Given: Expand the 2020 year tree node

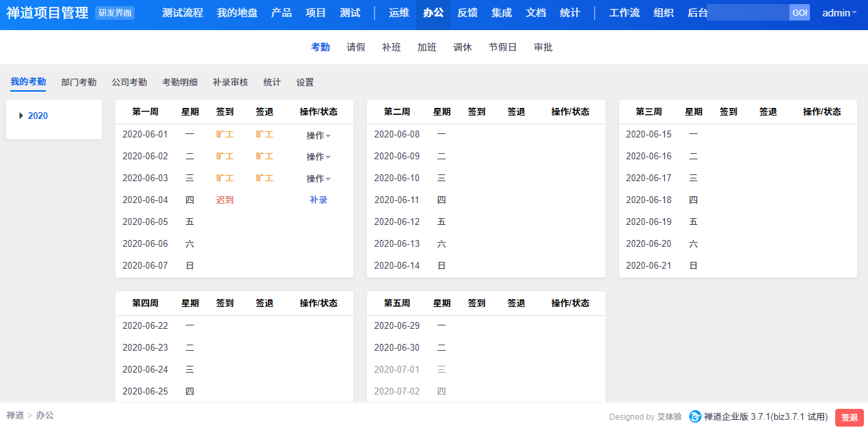Looking at the screenshot, I should coord(21,116).
